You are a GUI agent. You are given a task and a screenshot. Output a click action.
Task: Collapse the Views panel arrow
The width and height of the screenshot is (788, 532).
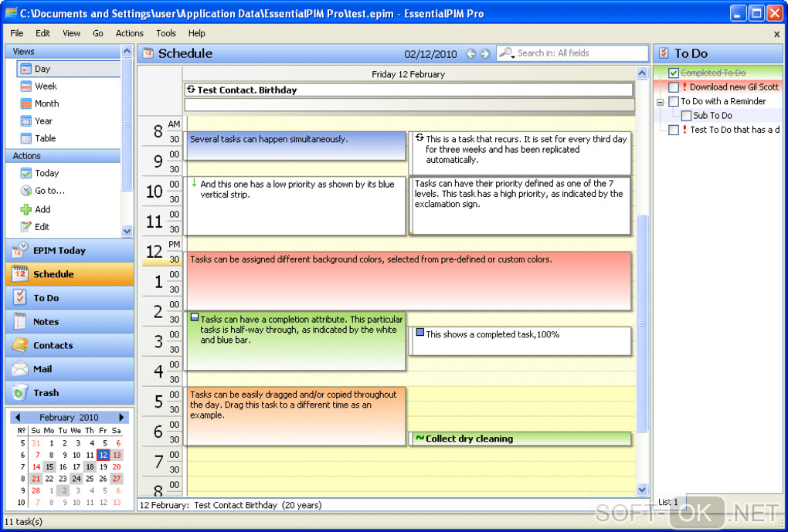[127, 51]
